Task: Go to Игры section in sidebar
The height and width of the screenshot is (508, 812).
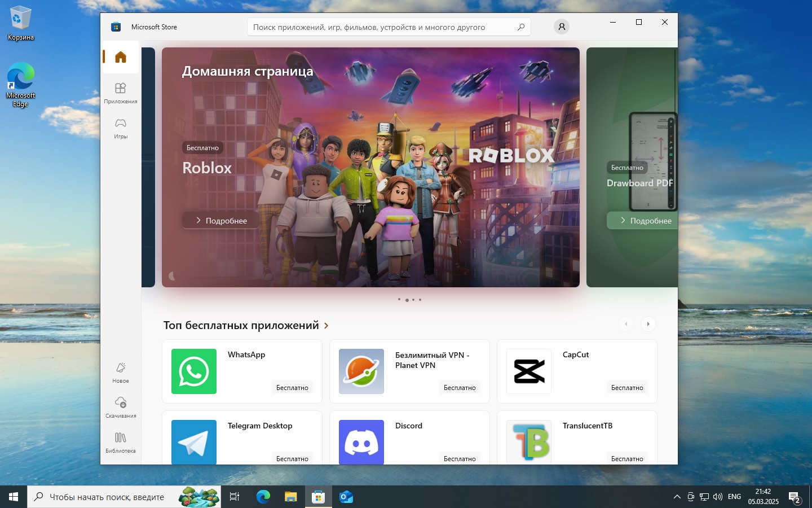Action: coord(120,128)
